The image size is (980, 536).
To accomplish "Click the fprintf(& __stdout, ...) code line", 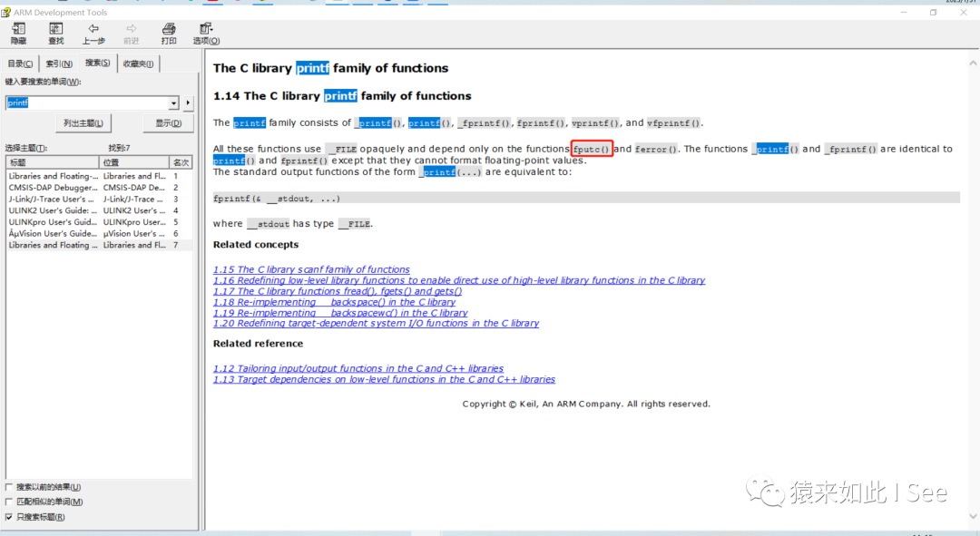I will (586, 199).
